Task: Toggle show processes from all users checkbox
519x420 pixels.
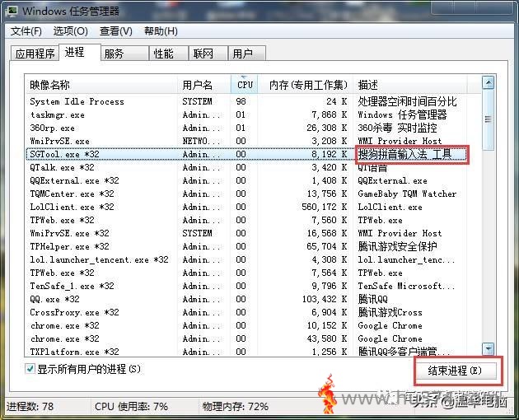Action: tap(30, 368)
